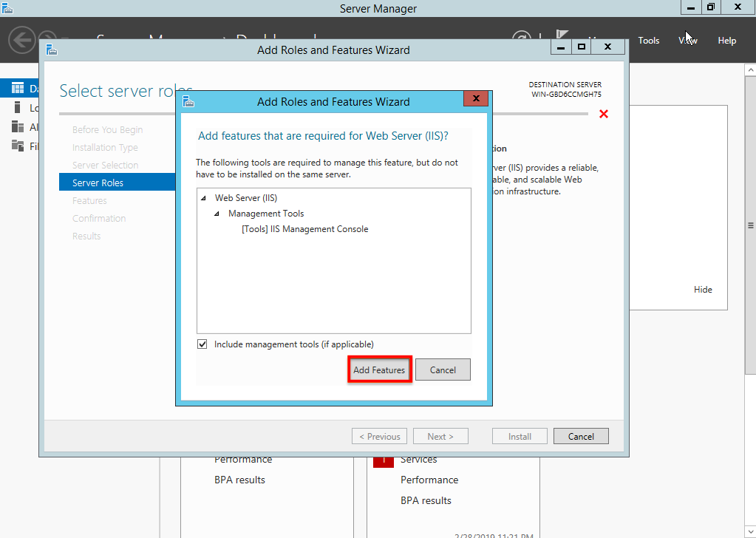Cancel the Add Roles and Features Wizard
Viewport: 756px width, 538px height.
click(581, 436)
